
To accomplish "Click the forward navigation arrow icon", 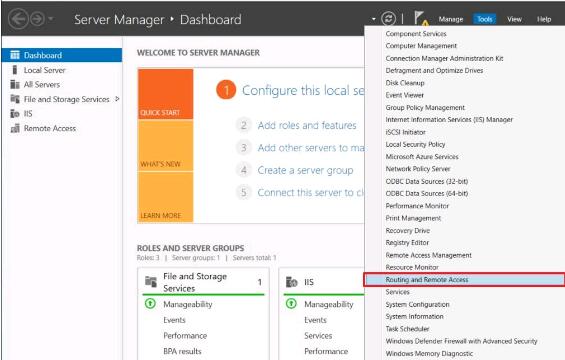I will click(37, 19).
